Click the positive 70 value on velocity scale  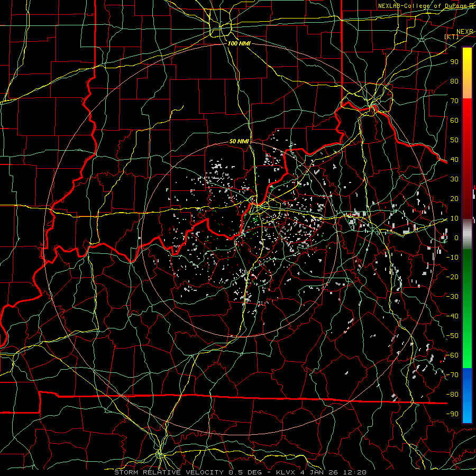(x=454, y=101)
